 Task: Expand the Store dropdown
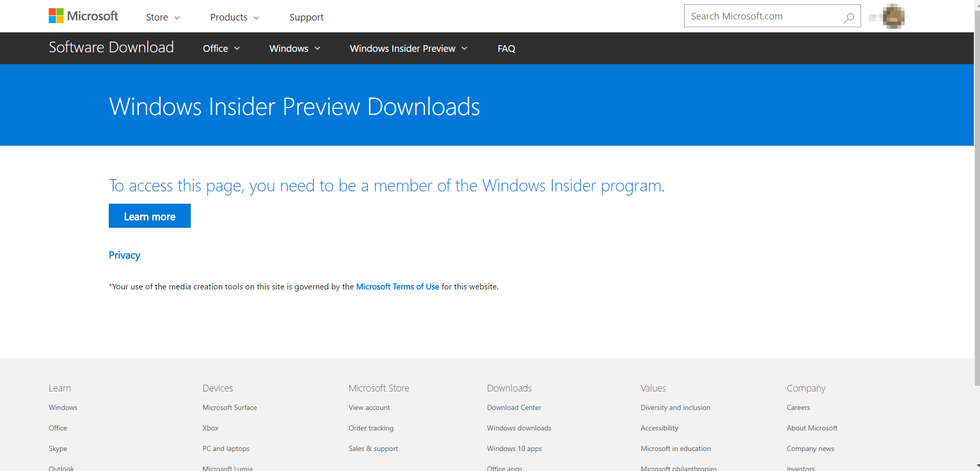pyautogui.click(x=163, y=17)
